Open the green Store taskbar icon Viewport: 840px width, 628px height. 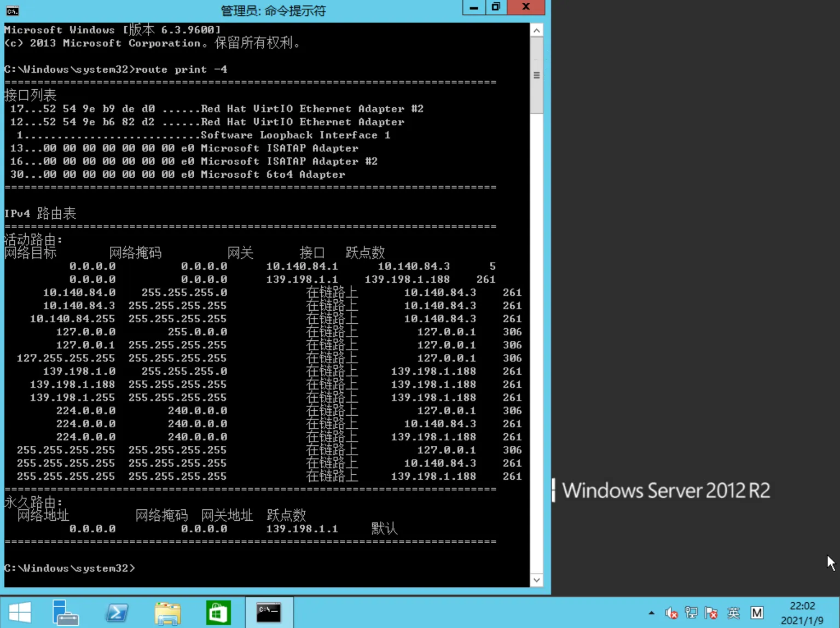tap(218, 612)
